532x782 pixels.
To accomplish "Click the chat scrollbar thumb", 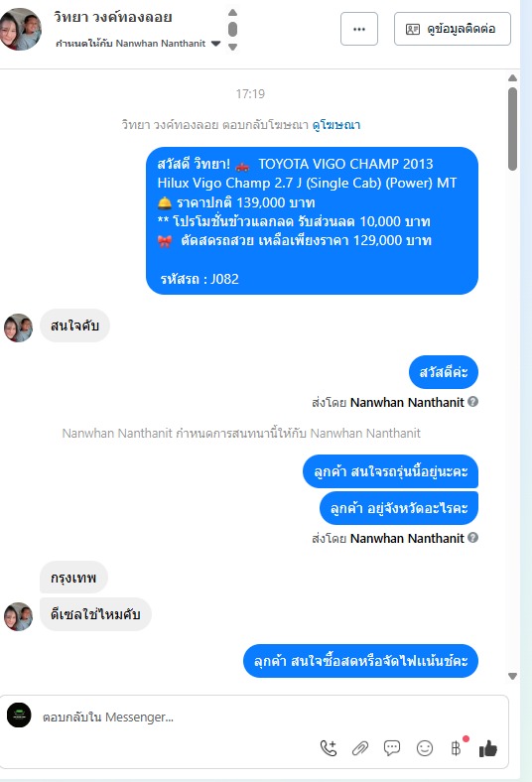I will pos(512,129).
